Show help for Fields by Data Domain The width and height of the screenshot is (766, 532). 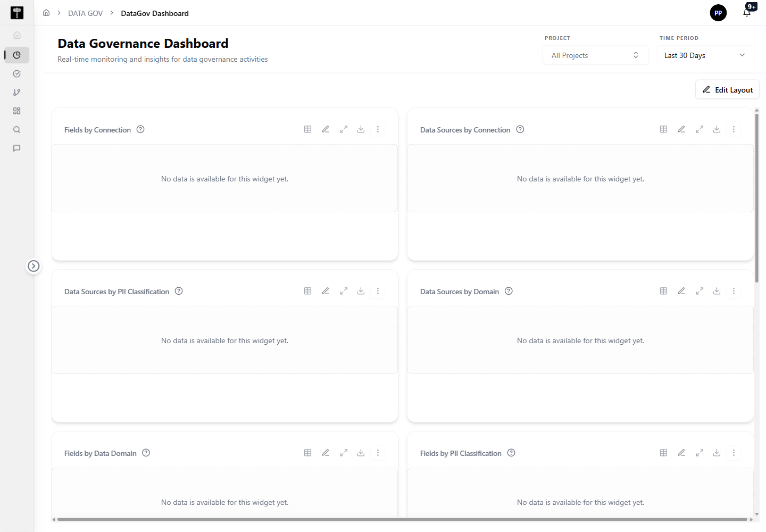[x=146, y=453]
